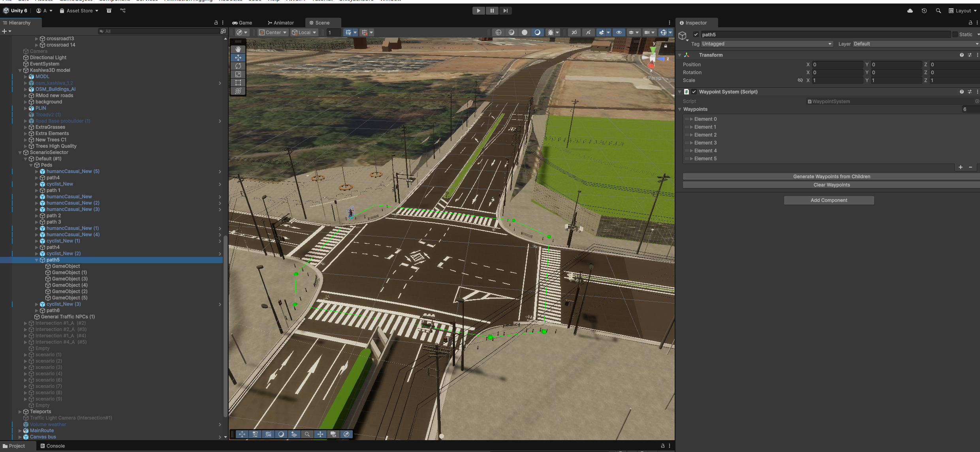Click Generate Waypoints from Children
Screen dimensions: 980x452
[x=831, y=177]
